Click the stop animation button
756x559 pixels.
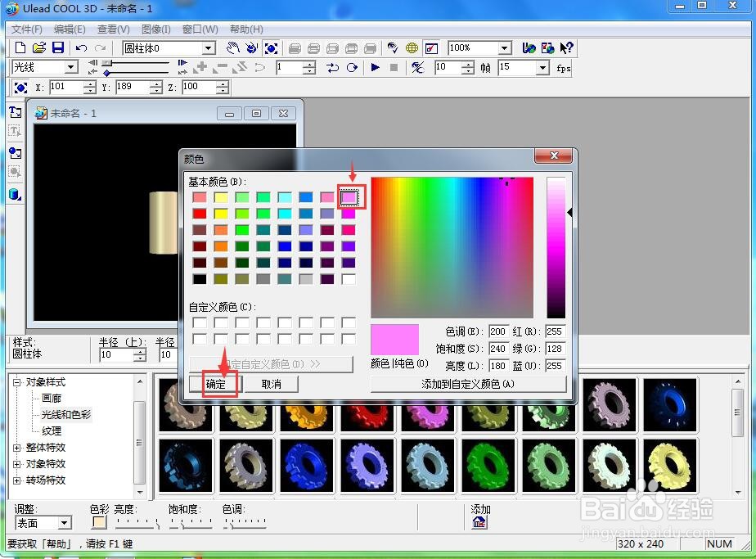tap(394, 68)
